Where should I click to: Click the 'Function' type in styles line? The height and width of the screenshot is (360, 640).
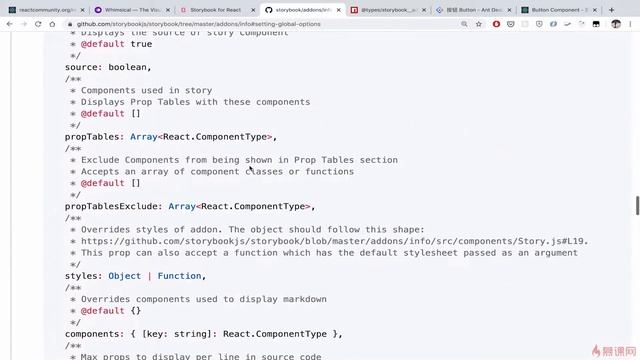click(x=180, y=276)
